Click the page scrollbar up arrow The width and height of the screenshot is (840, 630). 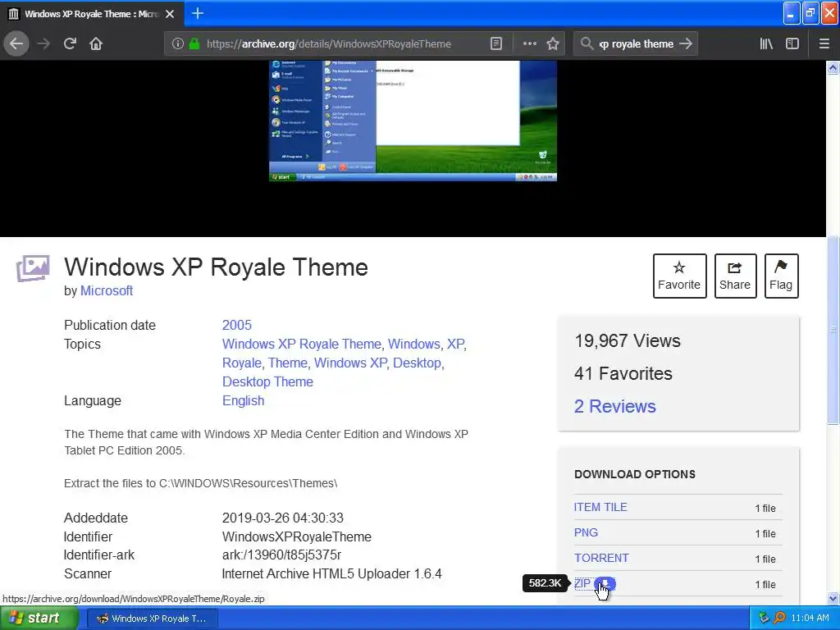pos(833,67)
